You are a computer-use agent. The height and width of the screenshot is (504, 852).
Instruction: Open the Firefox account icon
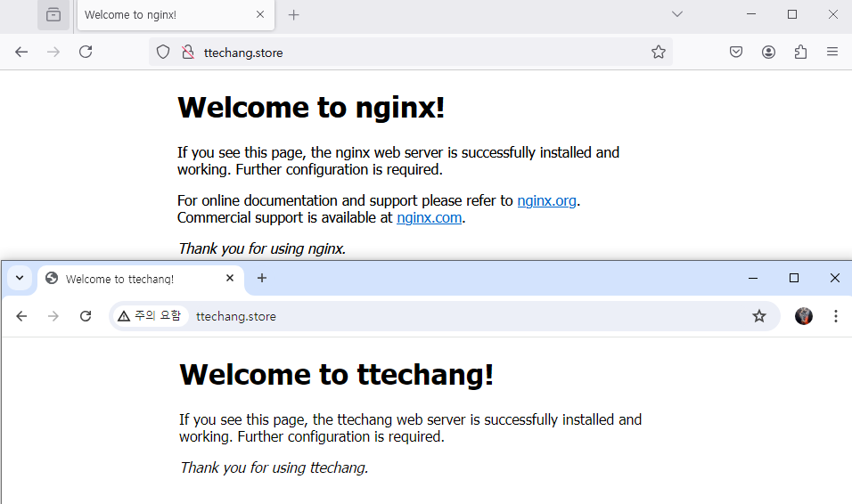pyautogui.click(x=768, y=53)
